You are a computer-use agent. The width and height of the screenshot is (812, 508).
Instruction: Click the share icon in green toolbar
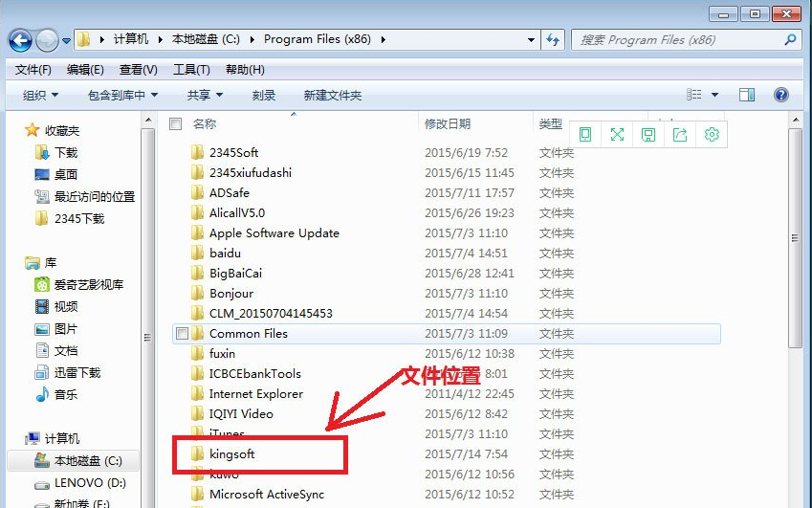(680, 135)
